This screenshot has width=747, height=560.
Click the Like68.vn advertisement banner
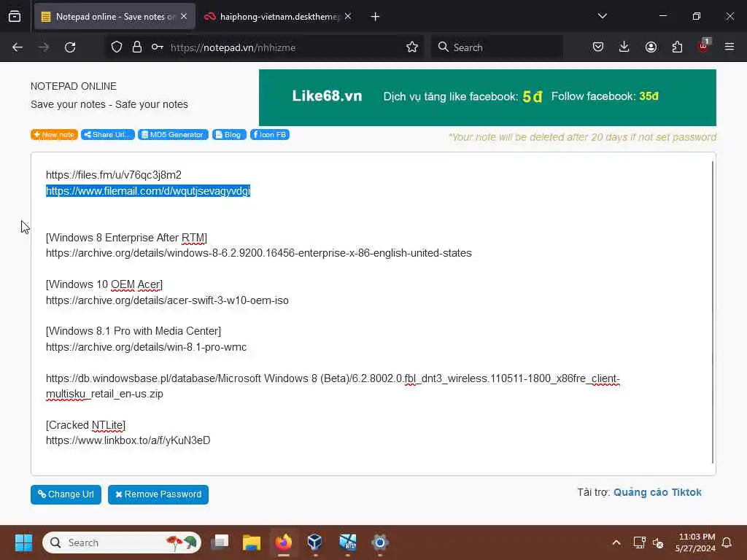pos(487,98)
